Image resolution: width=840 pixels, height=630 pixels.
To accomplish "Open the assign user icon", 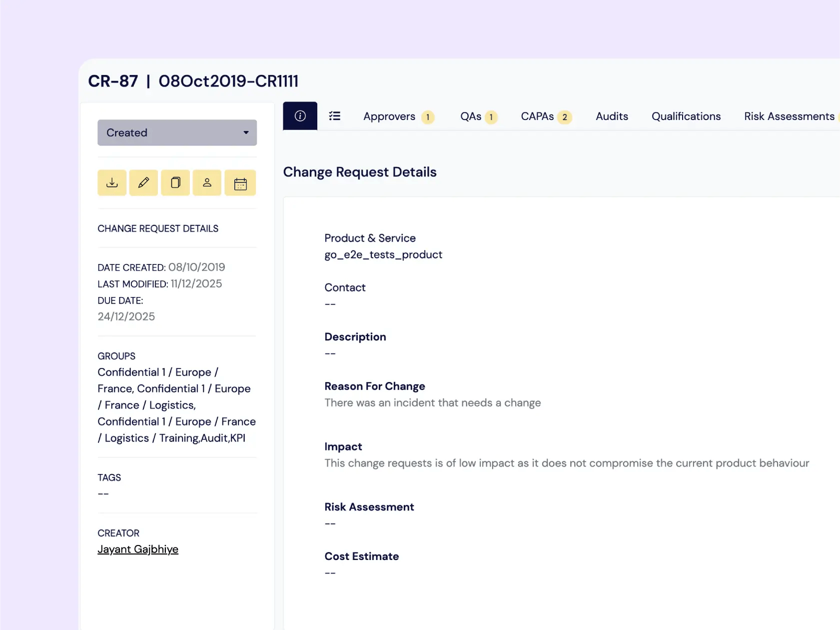I will (207, 182).
